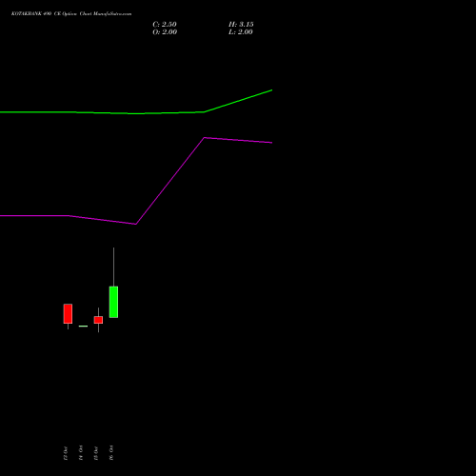Click the flat green dash candle

[x=83, y=327]
